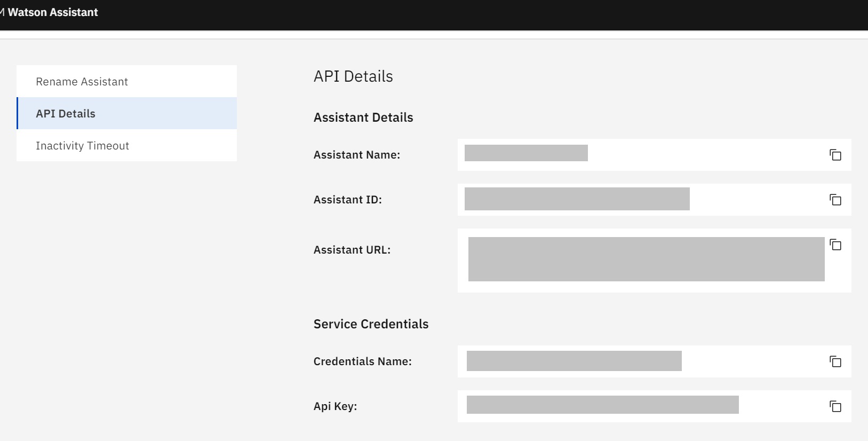Screen dimensions: 868x441
Task: Click the 'Api Key:' label
Action: 335,406
